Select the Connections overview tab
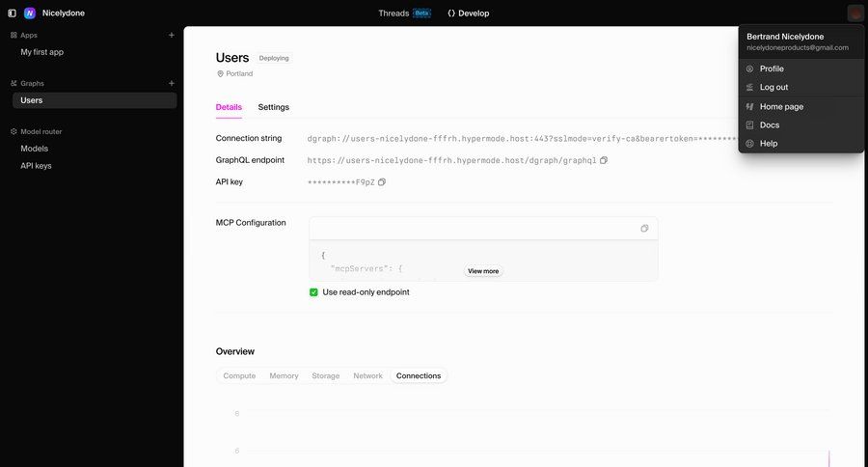Screen dimensions: 868x467 point(419,375)
